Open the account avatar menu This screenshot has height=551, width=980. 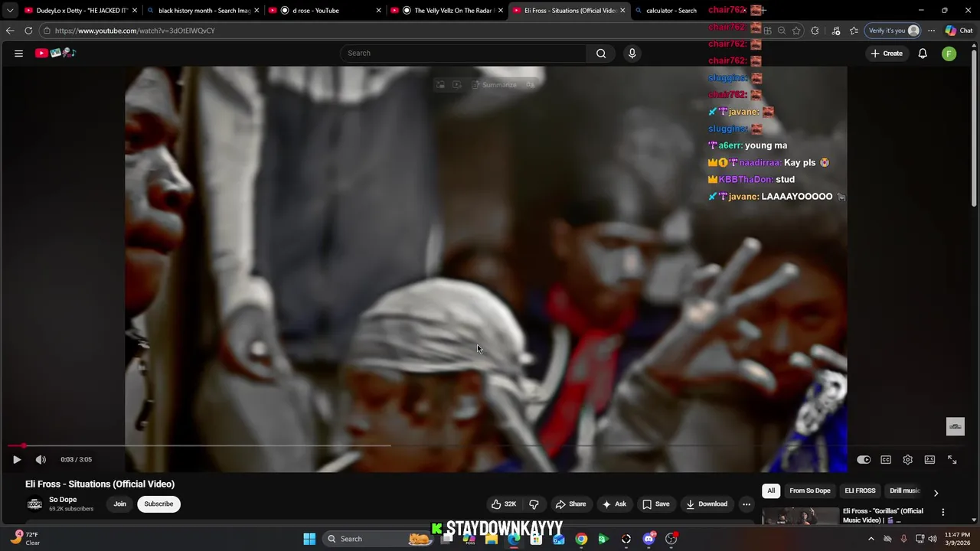949,53
